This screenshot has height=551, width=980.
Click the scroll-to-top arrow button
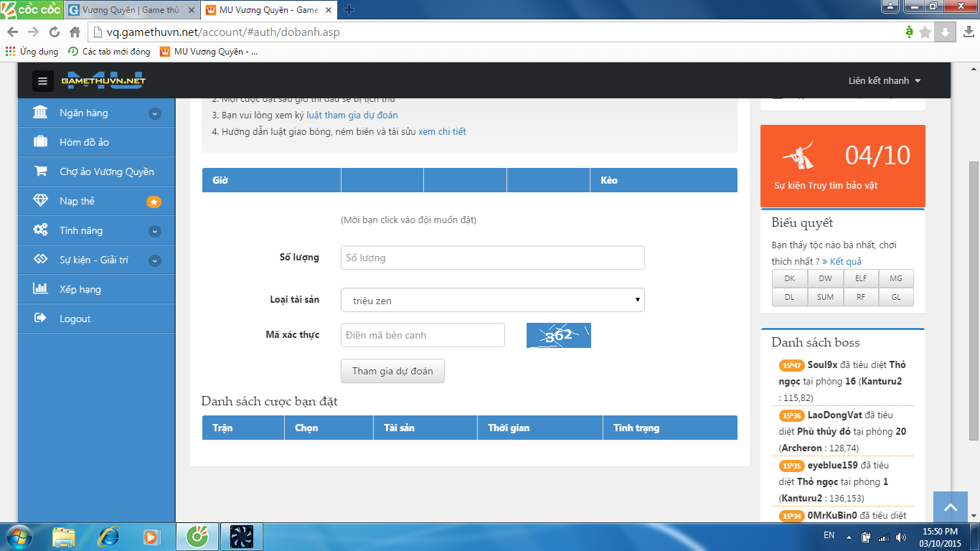(951, 508)
